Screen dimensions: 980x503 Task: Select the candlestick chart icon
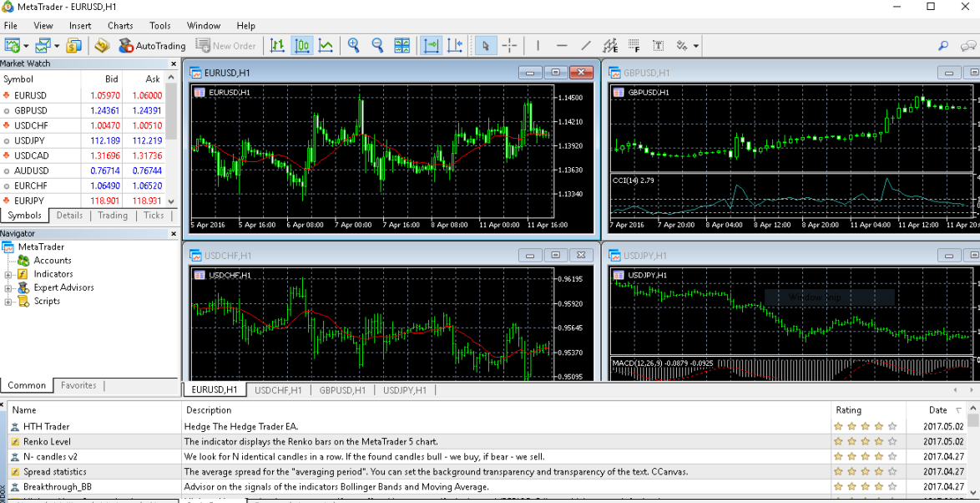[302, 46]
